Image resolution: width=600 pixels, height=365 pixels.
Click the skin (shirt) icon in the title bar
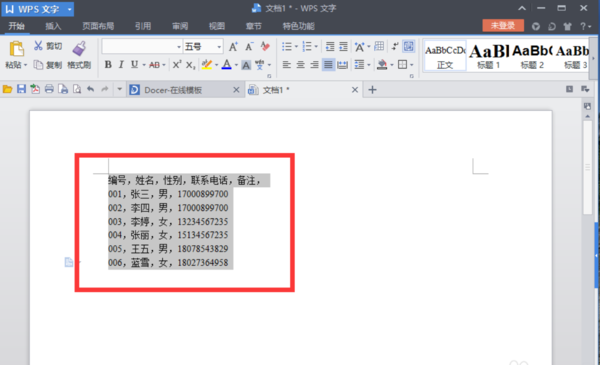(x=567, y=26)
